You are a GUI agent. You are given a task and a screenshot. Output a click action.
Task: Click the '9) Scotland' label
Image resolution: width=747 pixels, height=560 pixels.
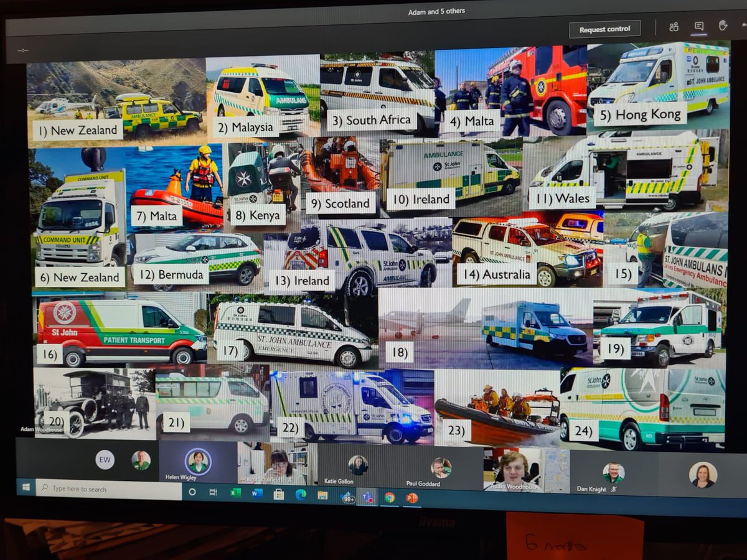coord(341,203)
